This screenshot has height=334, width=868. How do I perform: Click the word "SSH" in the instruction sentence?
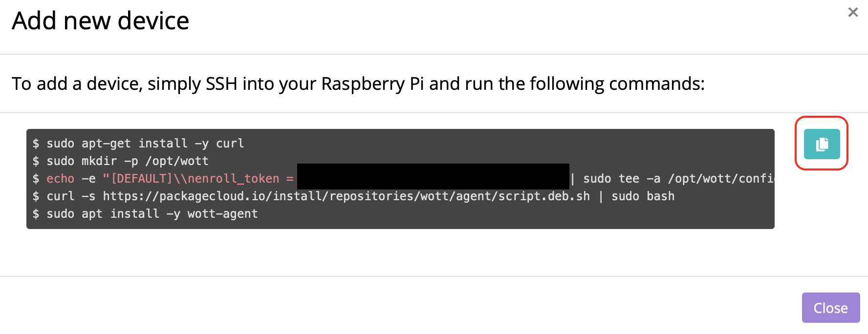(221, 84)
